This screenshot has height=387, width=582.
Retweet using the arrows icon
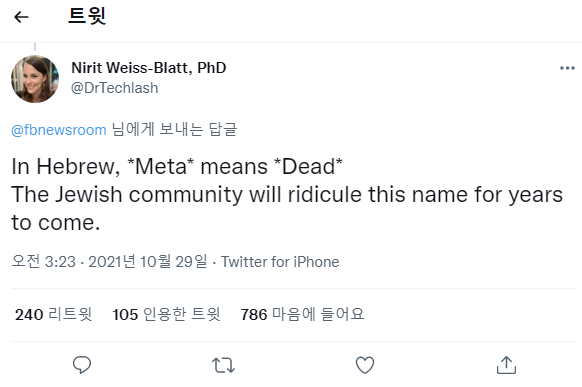point(223,365)
